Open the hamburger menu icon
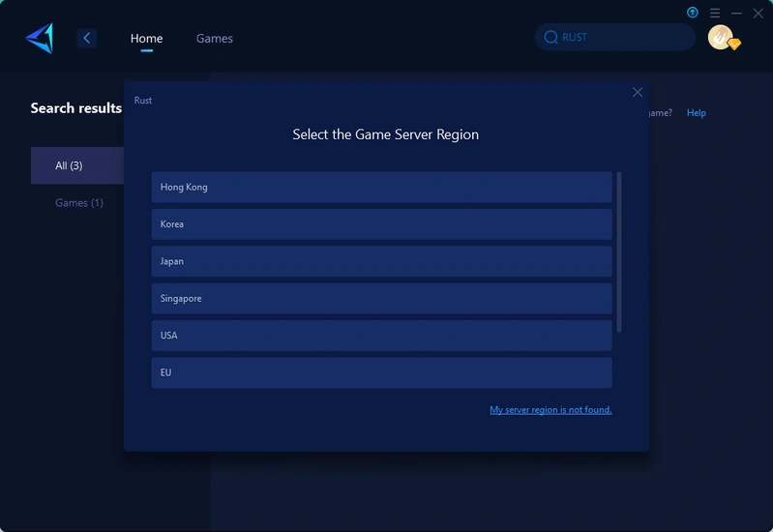Image resolution: width=773 pixels, height=532 pixels. pos(715,13)
